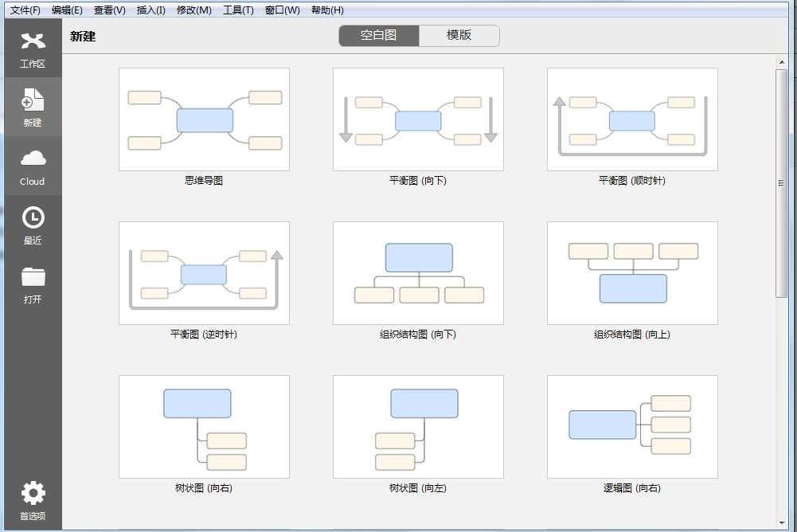Viewport: 797px width, 532px height.
Task: Switch to the 模版 tab
Action: point(459,36)
